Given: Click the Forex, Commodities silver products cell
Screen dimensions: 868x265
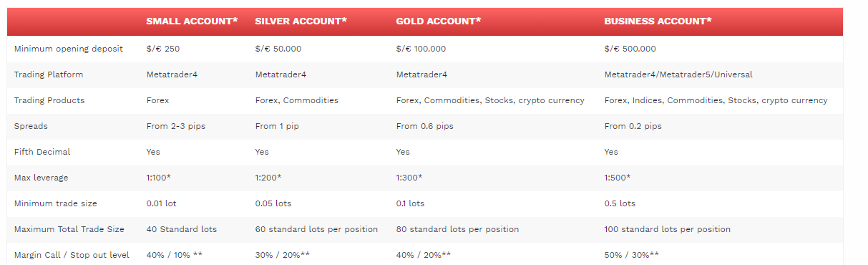Looking at the screenshot, I should point(297,100).
